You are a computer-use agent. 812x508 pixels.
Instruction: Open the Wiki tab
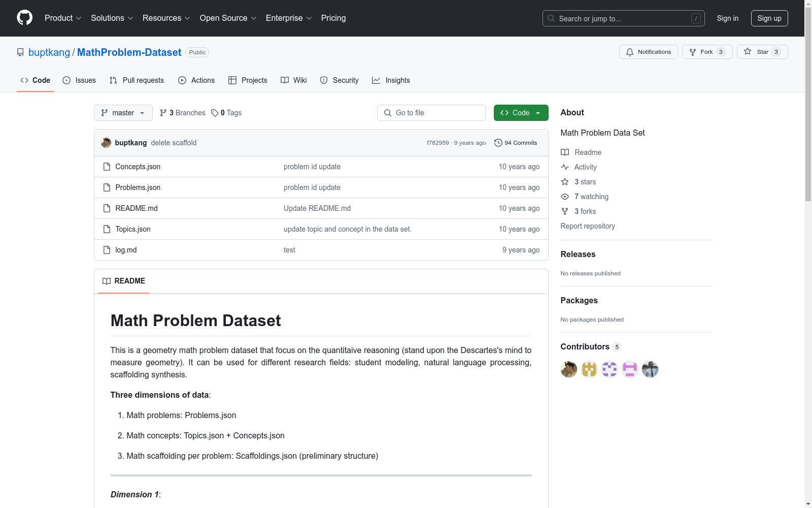293,80
